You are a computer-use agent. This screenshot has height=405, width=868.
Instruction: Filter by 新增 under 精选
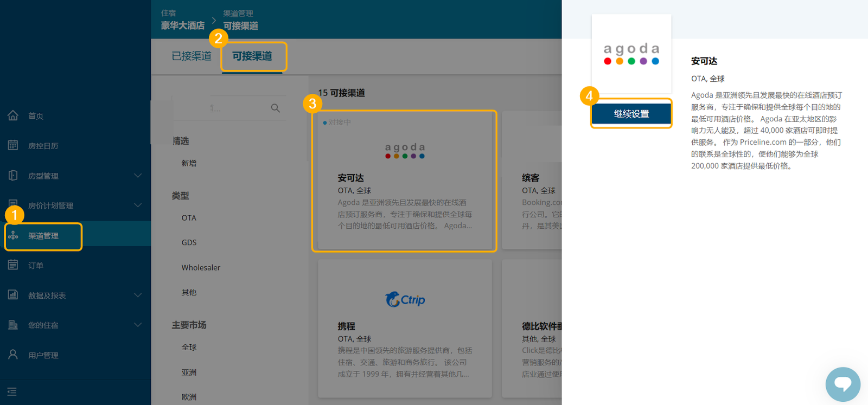189,163
